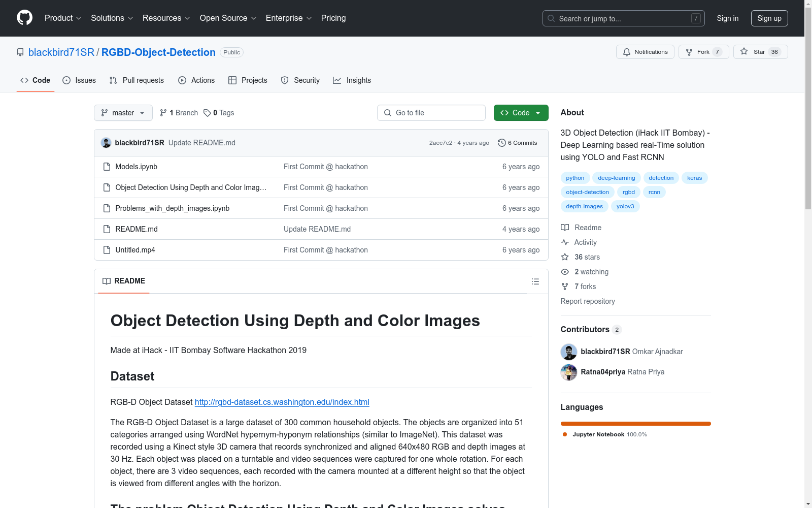This screenshot has width=812, height=508.
Task: Open the README outline list icon
Action: coord(535,281)
